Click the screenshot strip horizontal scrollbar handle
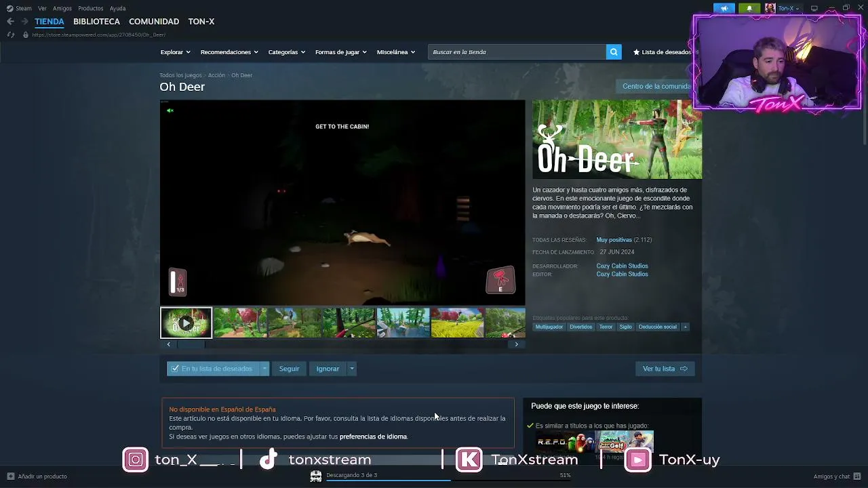 click(x=191, y=344)
